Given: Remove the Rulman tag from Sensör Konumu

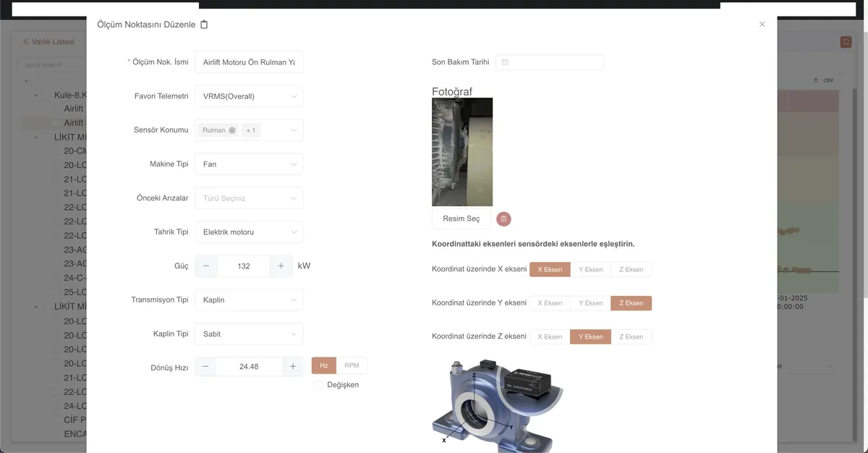Looking at the screenshot, I should pos(232,130).
